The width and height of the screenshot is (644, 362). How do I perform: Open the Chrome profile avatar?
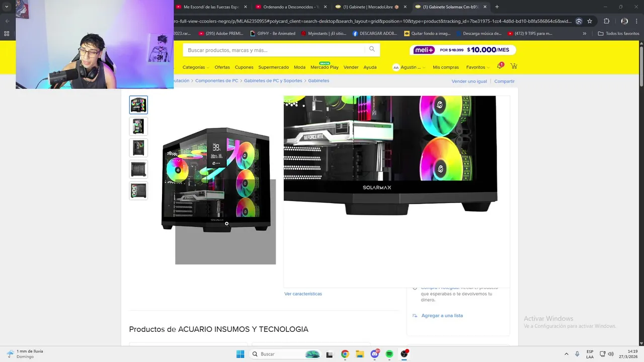click(x=624, y=21)
